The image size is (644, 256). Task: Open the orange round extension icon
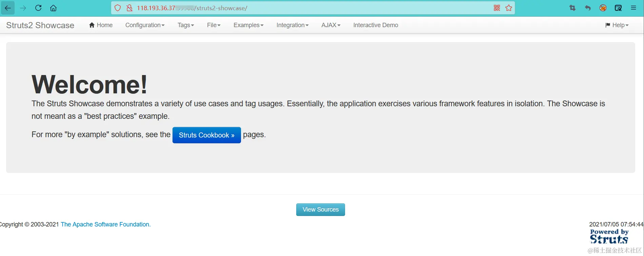pyautogui.click(x=603, y=8)
